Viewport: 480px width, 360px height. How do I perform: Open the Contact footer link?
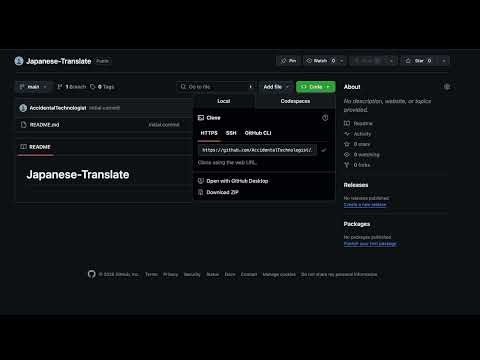[x=249, y=274]
